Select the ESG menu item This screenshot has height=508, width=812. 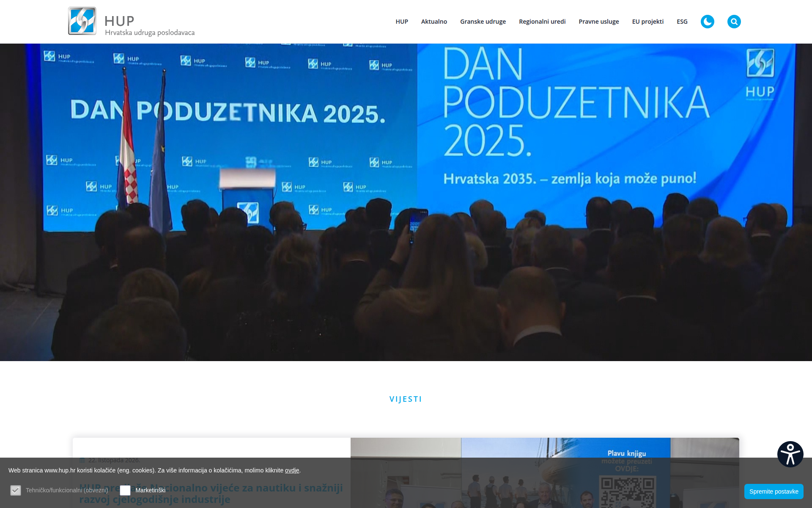tap(682, 22)
